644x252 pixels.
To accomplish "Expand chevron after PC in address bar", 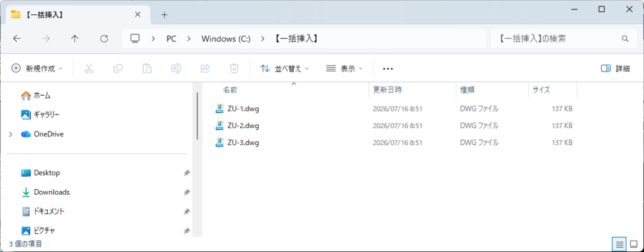I will [x=189, y=38].
